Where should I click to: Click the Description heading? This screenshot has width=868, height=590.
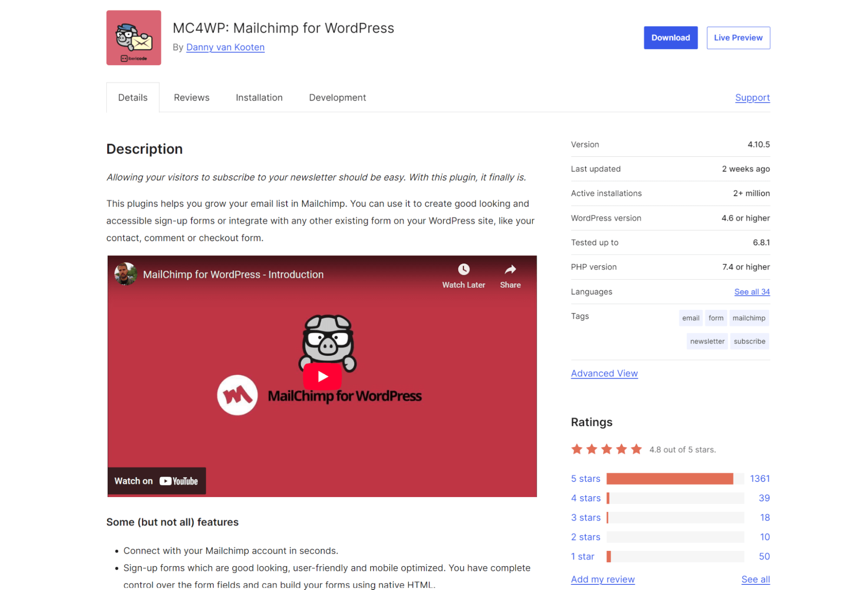coord(145,149)
